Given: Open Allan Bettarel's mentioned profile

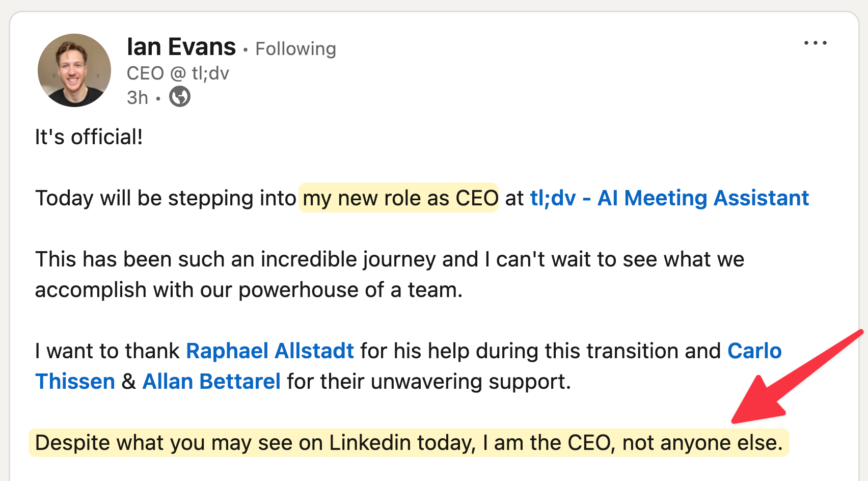Looking at the screenshot, I should 211,382.
